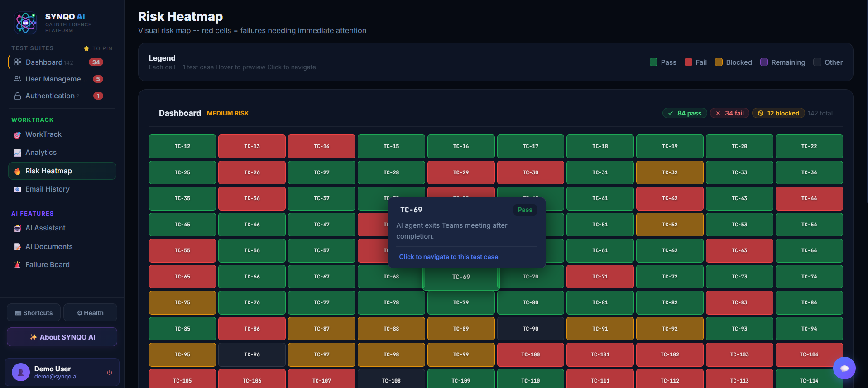Image resolution: width=868 pixels, height=388 pixels.
Task: Click the star To Pin icon
Action: click(86, 48)
